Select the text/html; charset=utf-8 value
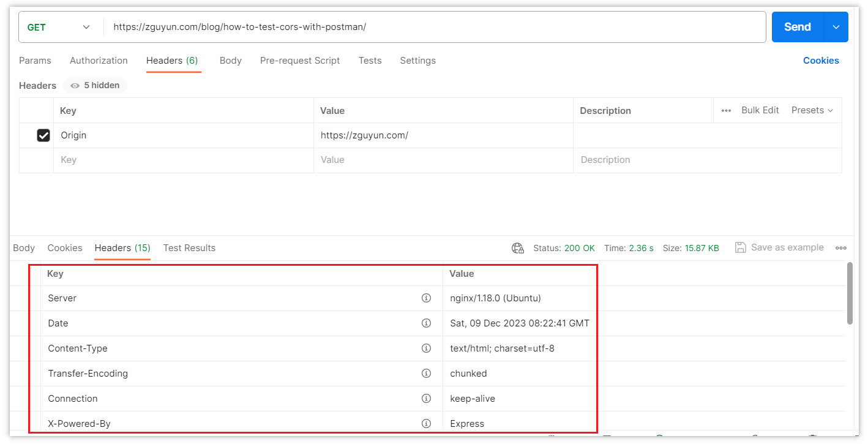868x444 pixels. click(x=502, y=348)
